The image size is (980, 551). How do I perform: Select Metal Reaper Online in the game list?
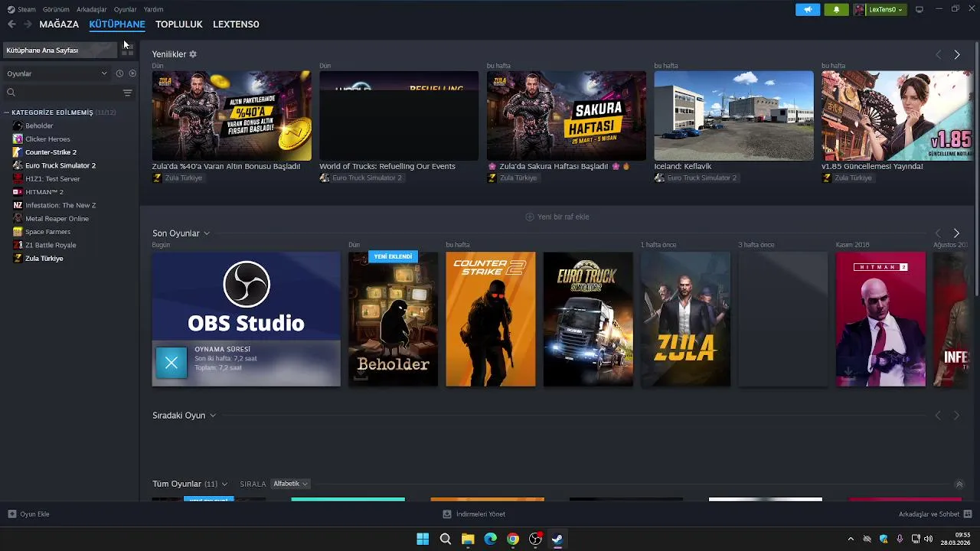[x=57, y=219]
